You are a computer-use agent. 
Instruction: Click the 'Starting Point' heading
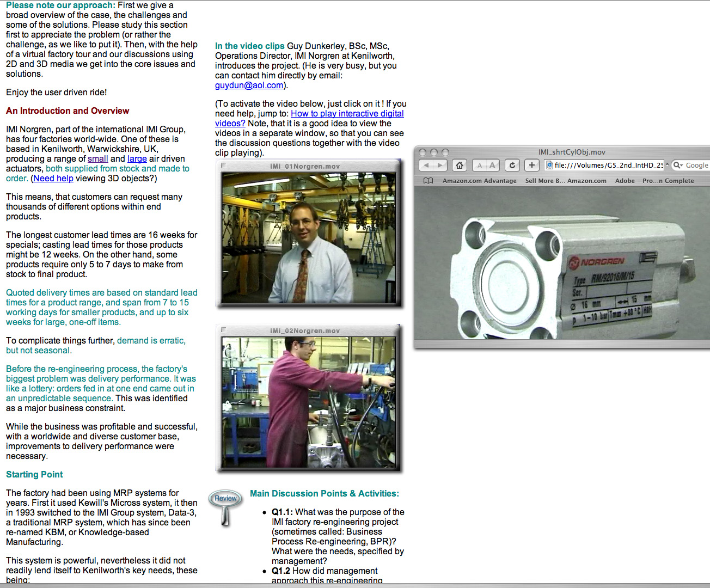coord(34,474)
